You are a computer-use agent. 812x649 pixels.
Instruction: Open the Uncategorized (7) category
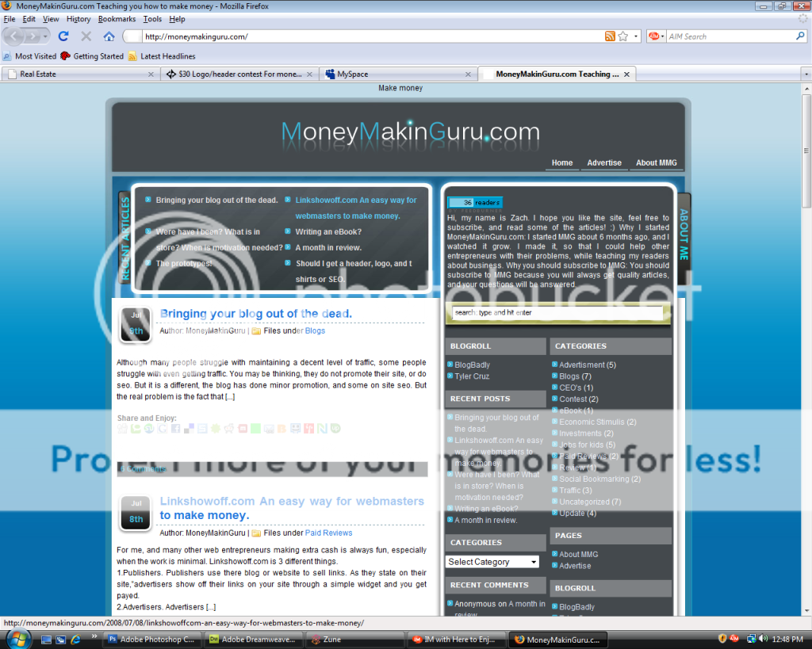[x=590, y=502]
